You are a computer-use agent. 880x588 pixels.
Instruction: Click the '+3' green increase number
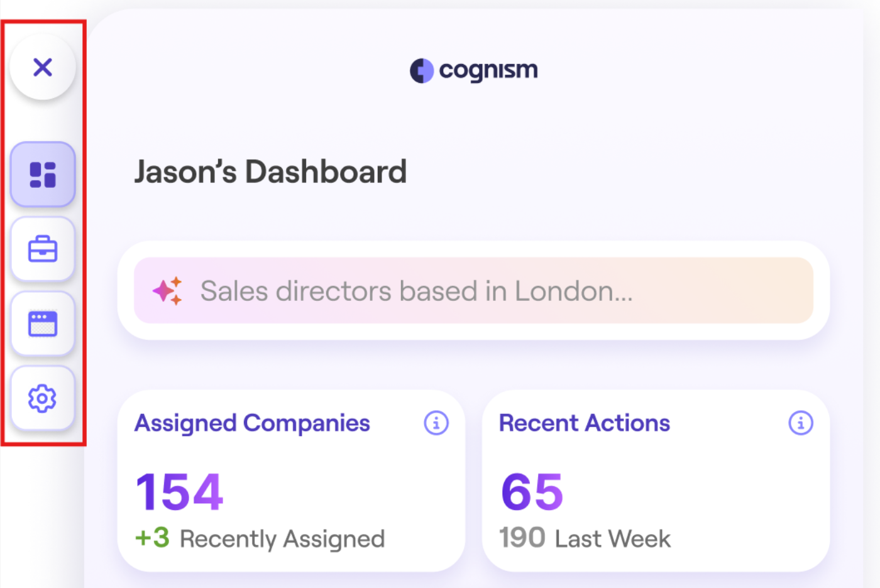152,538
